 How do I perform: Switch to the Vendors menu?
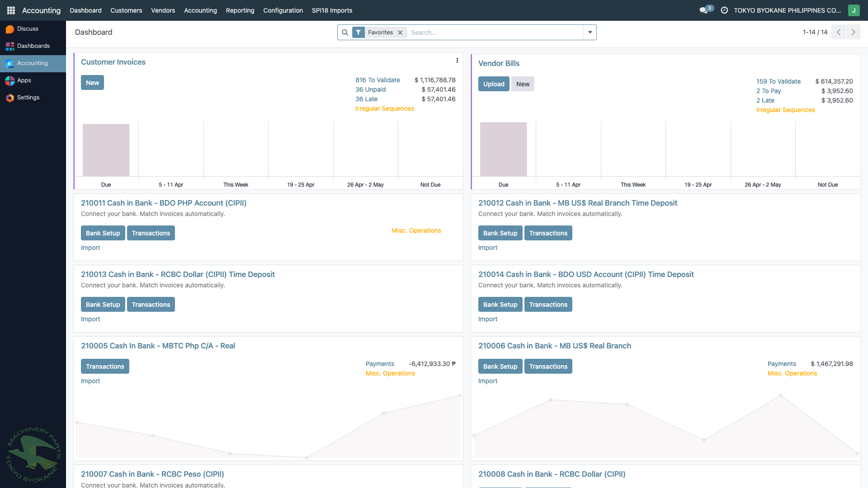pyautogui.click(x=163, y=10)
